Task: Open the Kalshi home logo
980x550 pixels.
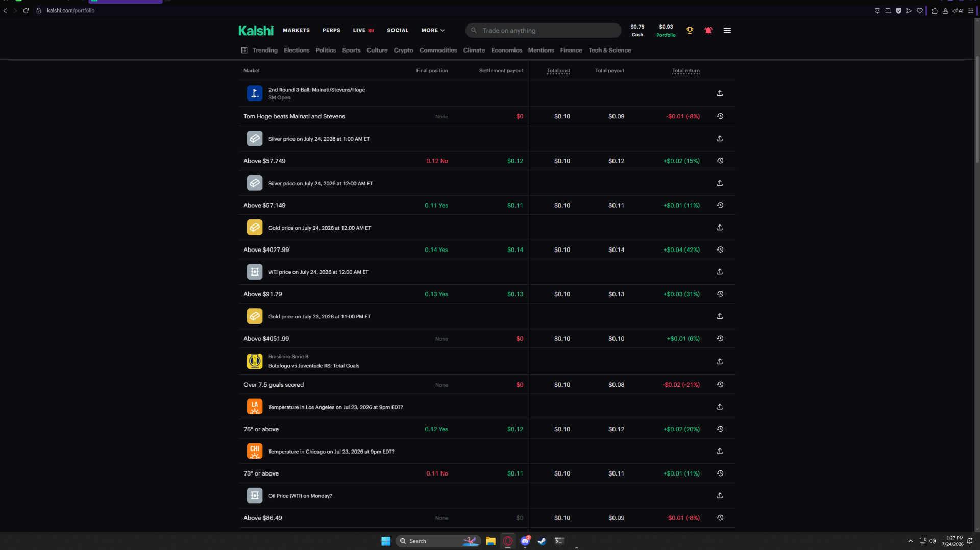Action: click(x=256, y=31)
